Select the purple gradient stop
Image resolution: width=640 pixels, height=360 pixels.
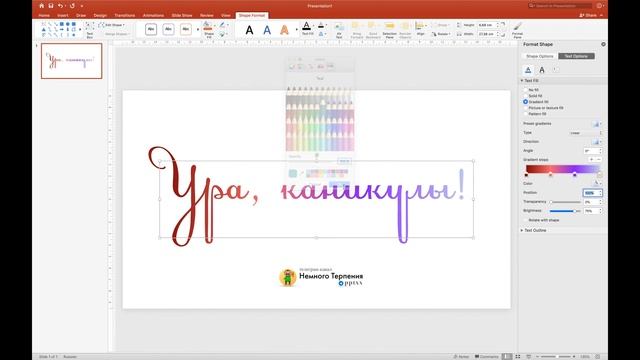tap(575, 175)
